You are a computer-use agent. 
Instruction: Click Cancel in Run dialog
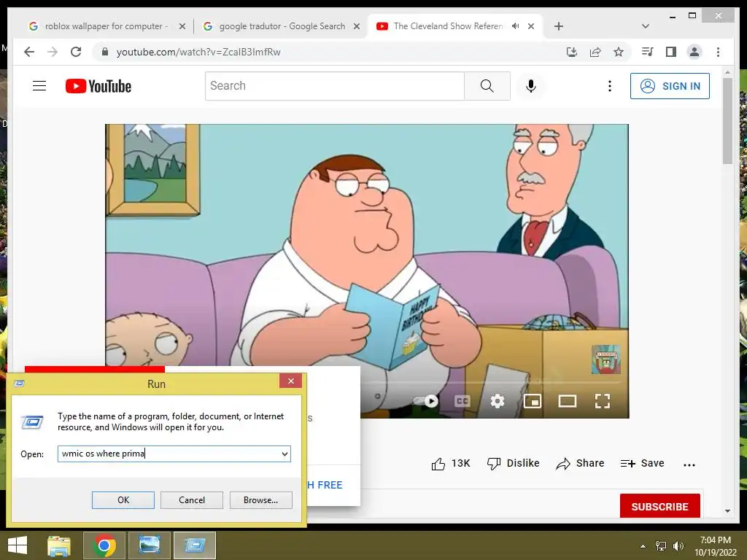(x=192, y=500)
